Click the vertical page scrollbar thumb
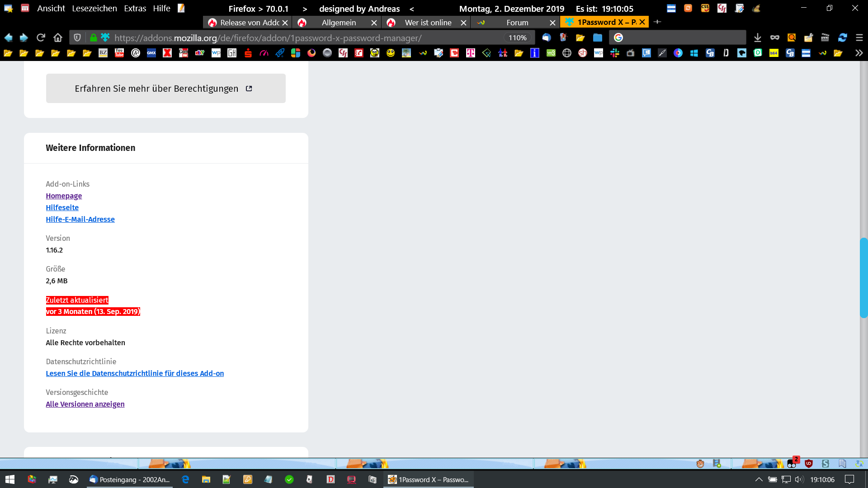 [863, 277]
